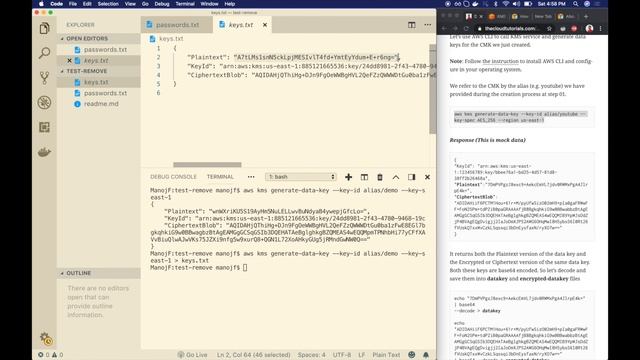The image size is (640, 360).
Task: Split the editor to the right
Action: (x=411, y=25)
